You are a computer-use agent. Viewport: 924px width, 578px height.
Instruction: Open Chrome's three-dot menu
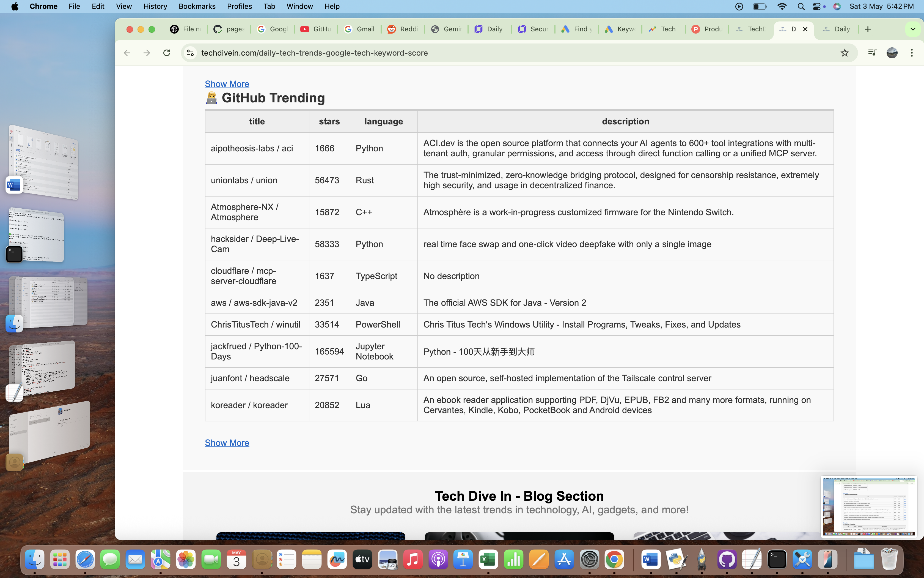pos(911,53)
